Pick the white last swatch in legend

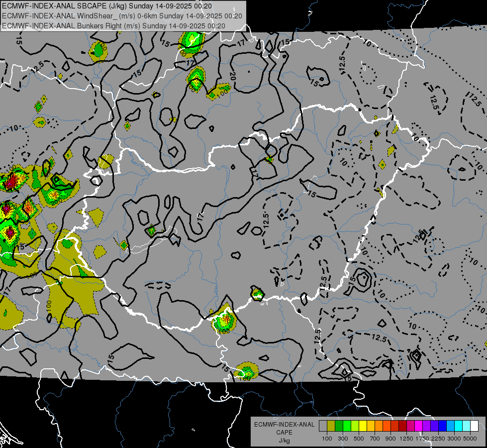475,426
